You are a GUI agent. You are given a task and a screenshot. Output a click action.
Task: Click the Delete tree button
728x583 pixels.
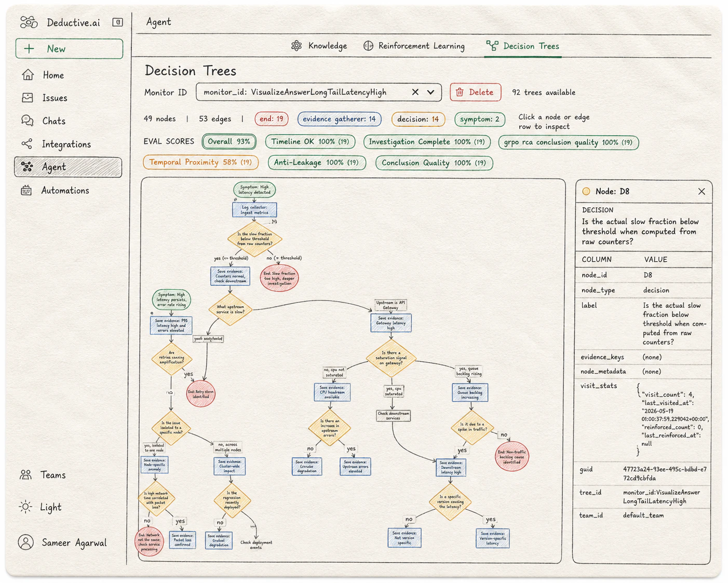pos(476,92)
